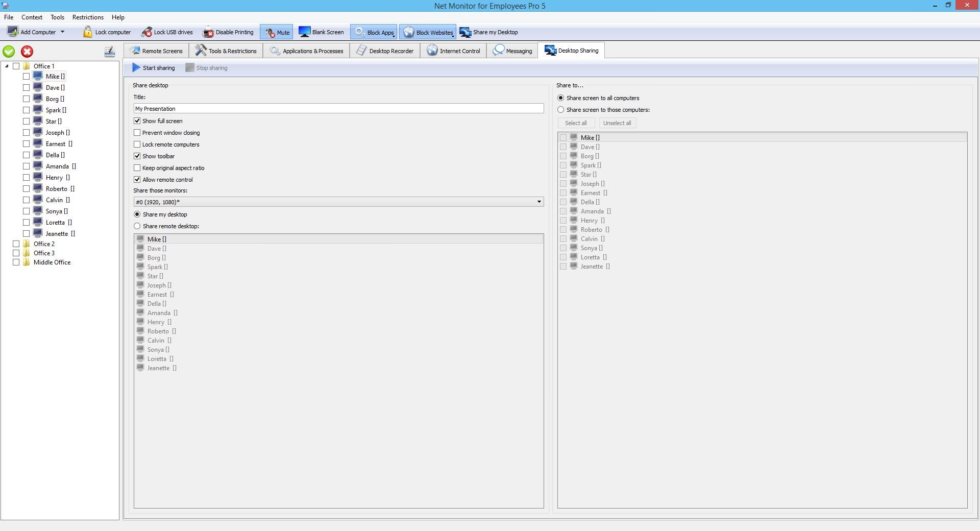The height and width of the screenshot is (531, 980).
Task: Open the Block Websites dropdown arrow
Action: click(453, 36)
